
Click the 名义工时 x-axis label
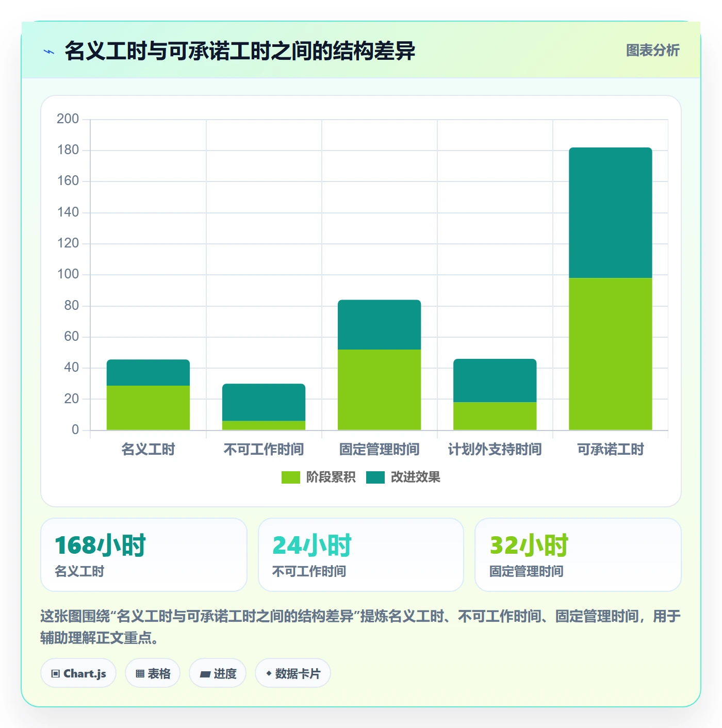148,450
